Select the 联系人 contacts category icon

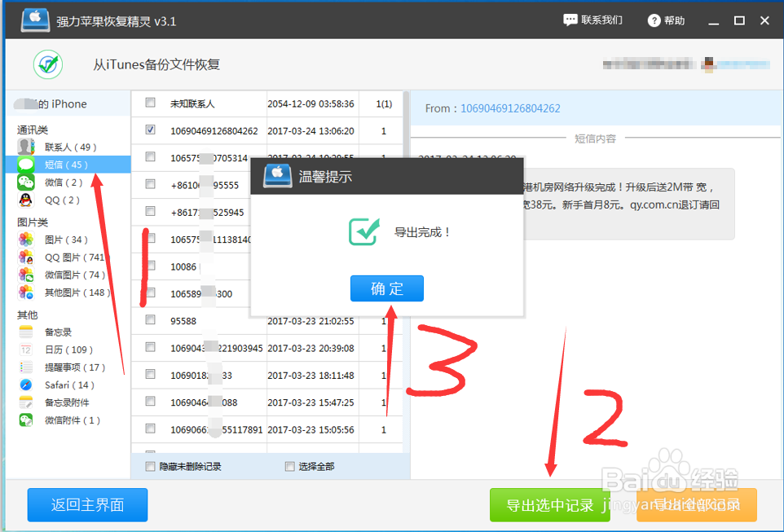[24, 146]
